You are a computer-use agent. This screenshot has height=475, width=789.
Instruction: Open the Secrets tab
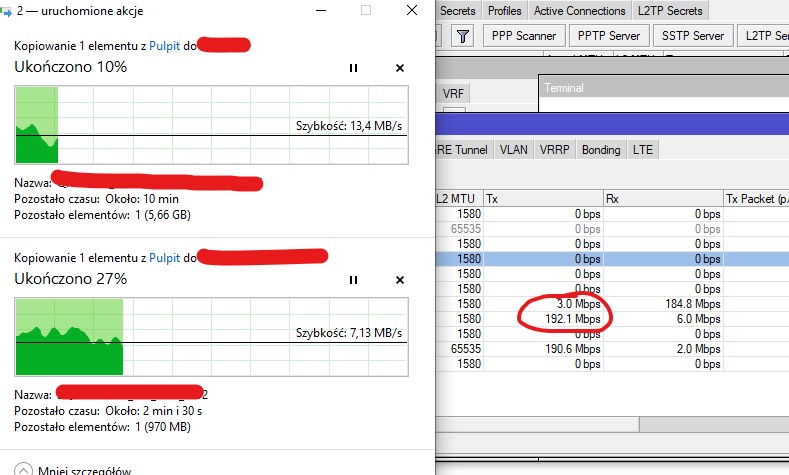coord(457,11)
